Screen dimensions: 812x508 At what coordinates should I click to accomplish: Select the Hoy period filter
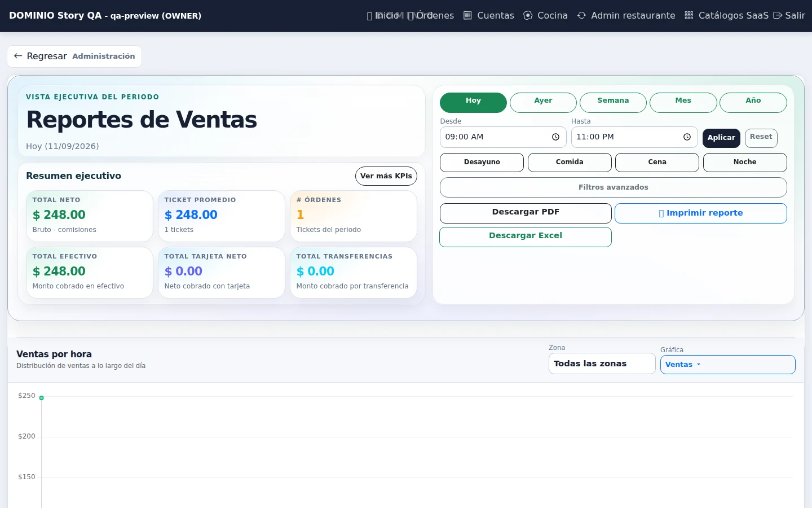[473, 103]
